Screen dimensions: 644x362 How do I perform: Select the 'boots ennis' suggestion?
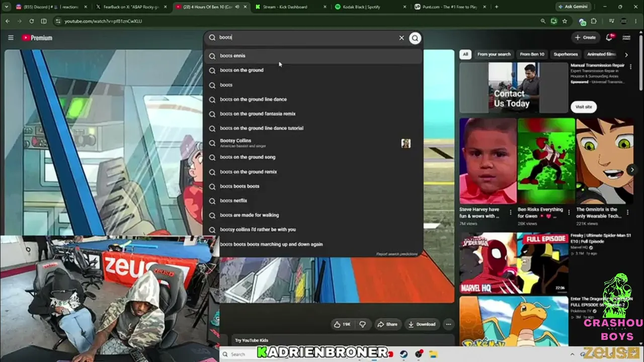tap(313, 56)
